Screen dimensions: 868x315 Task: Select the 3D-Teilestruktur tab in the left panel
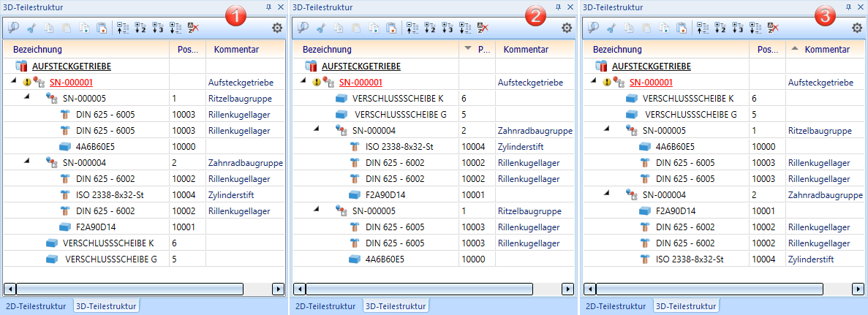[x=105, y=305]
